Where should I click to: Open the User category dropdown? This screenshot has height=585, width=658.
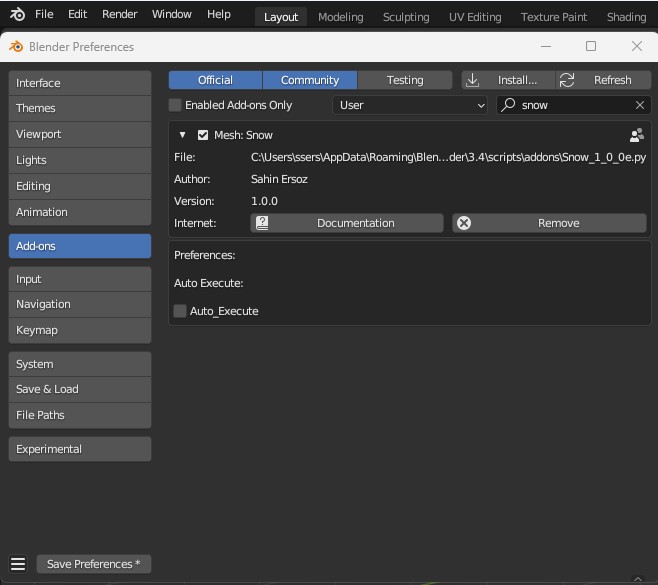[x=410, y=105]
